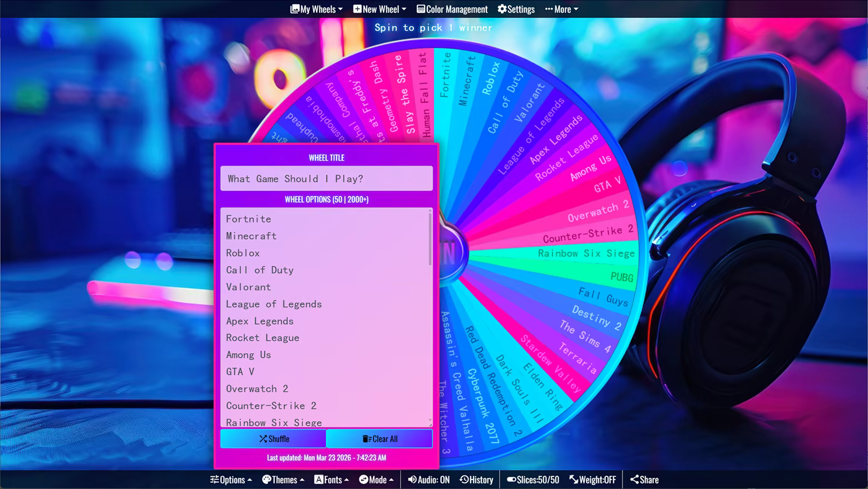Open the Fonts dropdown menu
Image resolution: width=868 pixels, height=489 pixels.
[331, 480]
